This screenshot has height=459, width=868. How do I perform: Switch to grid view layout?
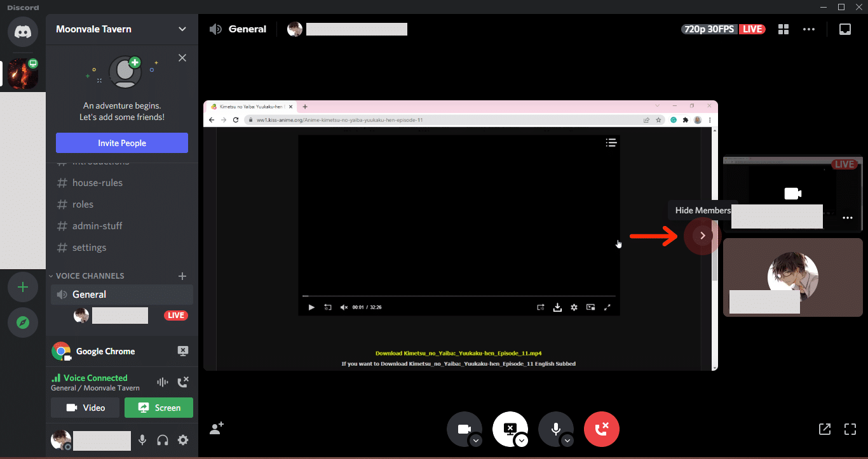[783, 29]
